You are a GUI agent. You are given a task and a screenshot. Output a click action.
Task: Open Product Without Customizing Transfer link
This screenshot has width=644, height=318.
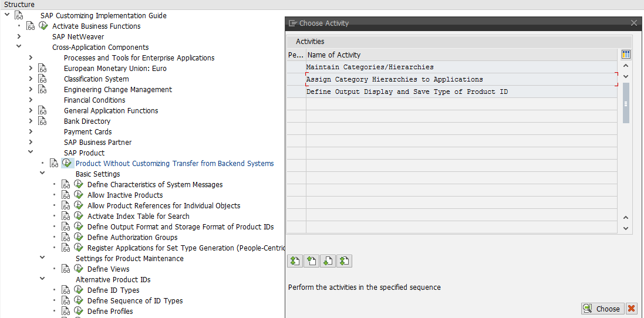coord(174,164)
